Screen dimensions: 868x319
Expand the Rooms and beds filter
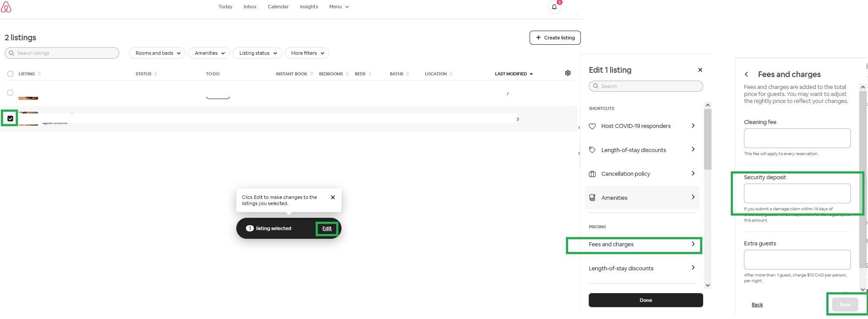pyautogui.click(x=157, y=53)
